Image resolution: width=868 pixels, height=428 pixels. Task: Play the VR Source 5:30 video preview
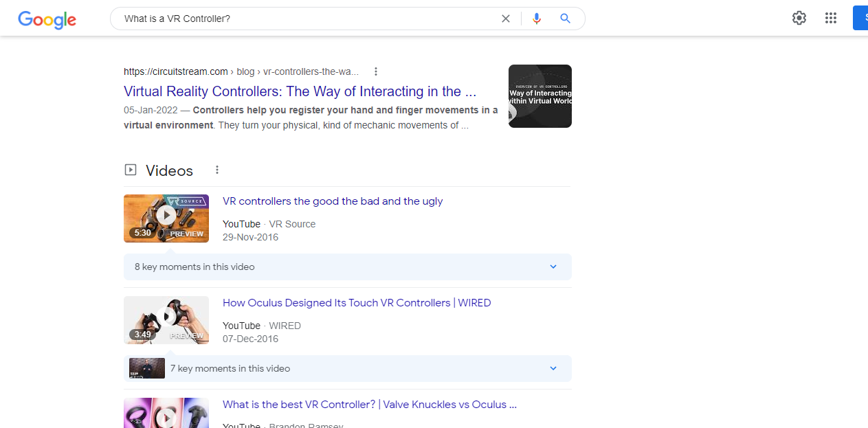pyautogui.click(x=166, y=218)
